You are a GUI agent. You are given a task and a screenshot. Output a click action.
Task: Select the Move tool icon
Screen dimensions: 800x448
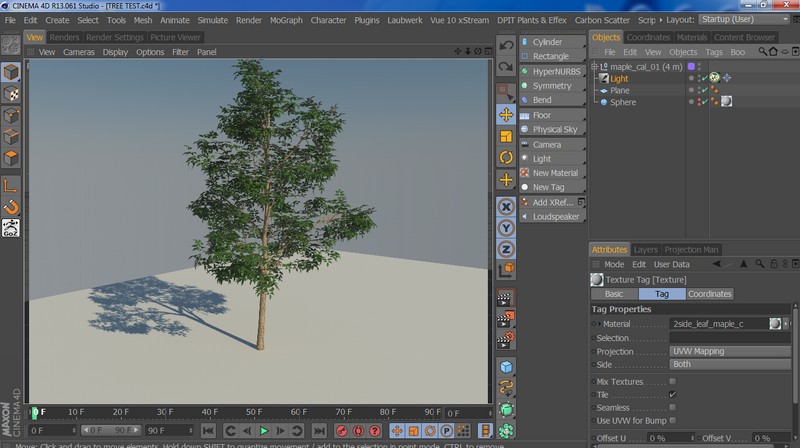pos(506,115)
